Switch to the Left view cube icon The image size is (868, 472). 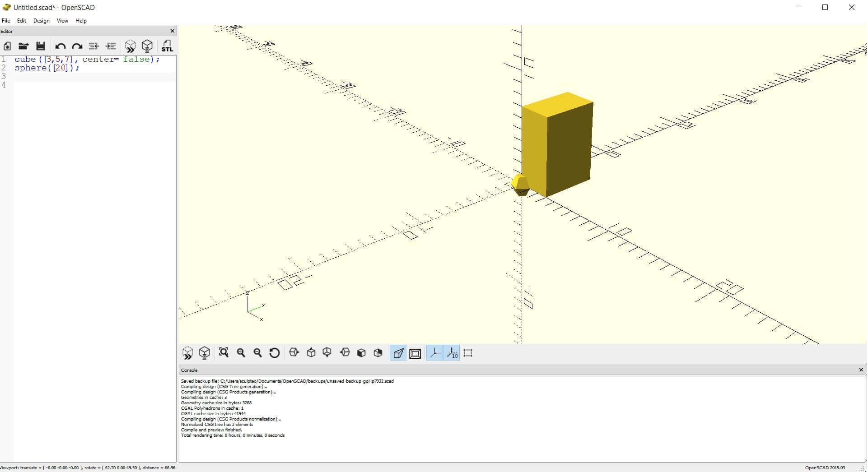(345, 352)
